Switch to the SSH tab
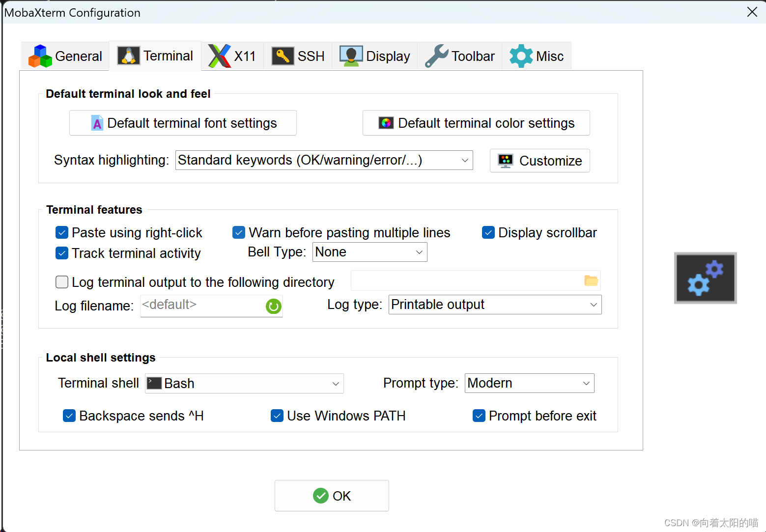Image resolution: width=766 pixels, height=532 pixels. click(298, 56)
